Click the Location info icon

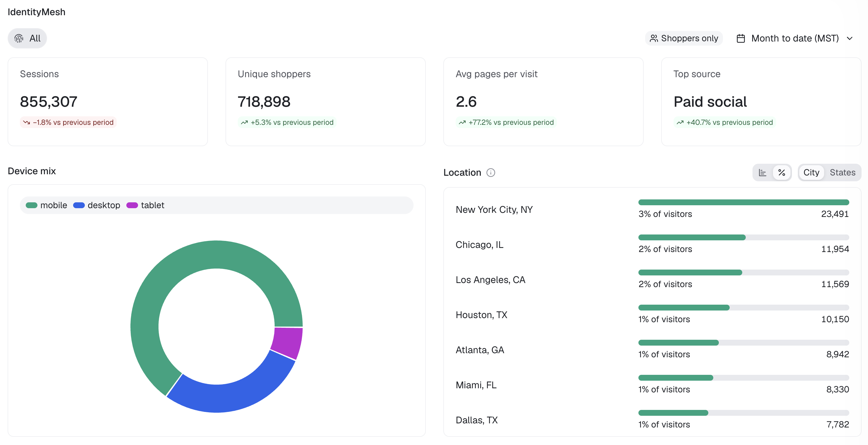pos(491,173)
